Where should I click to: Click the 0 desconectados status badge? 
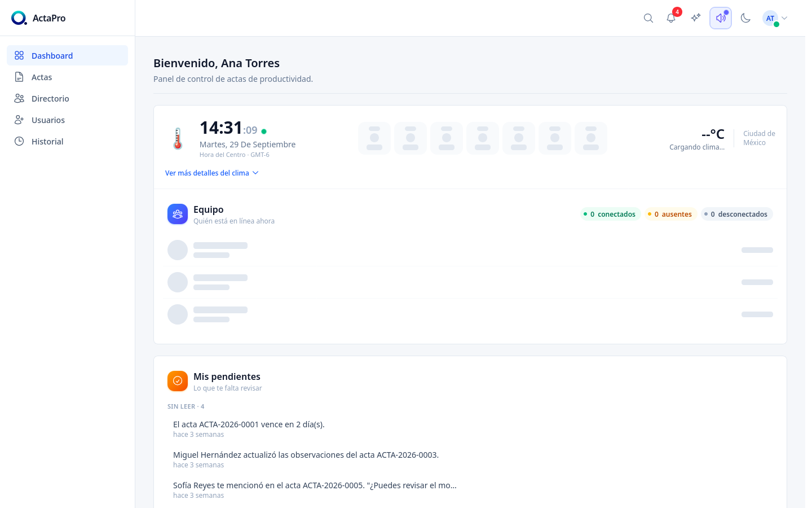pyautogui.click(x=737, y=214)
